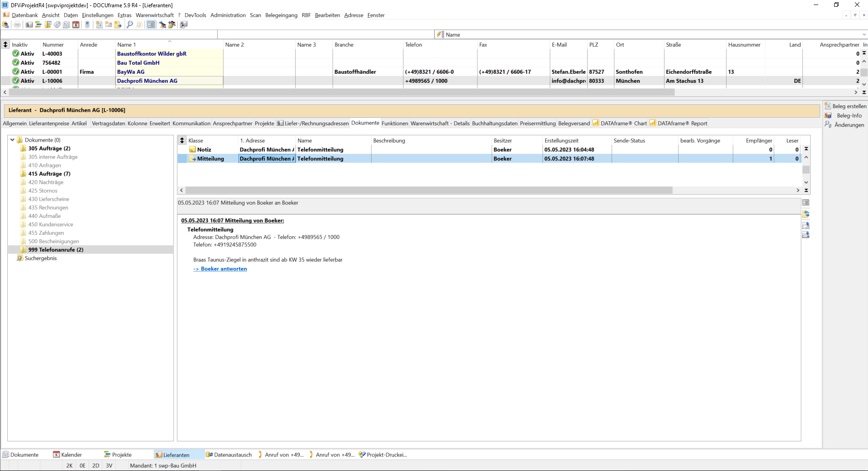
Task: Click the document list scroll-right arrow
Action: 798,190
